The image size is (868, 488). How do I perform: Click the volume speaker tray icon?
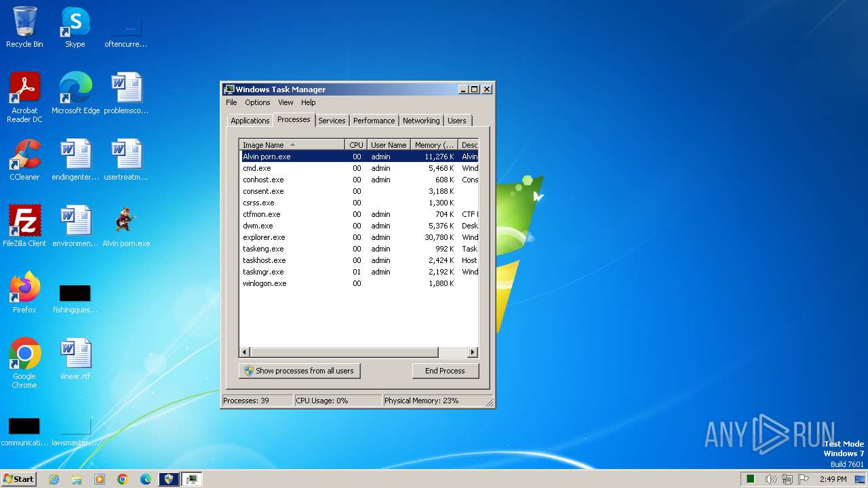coord(770,479)
